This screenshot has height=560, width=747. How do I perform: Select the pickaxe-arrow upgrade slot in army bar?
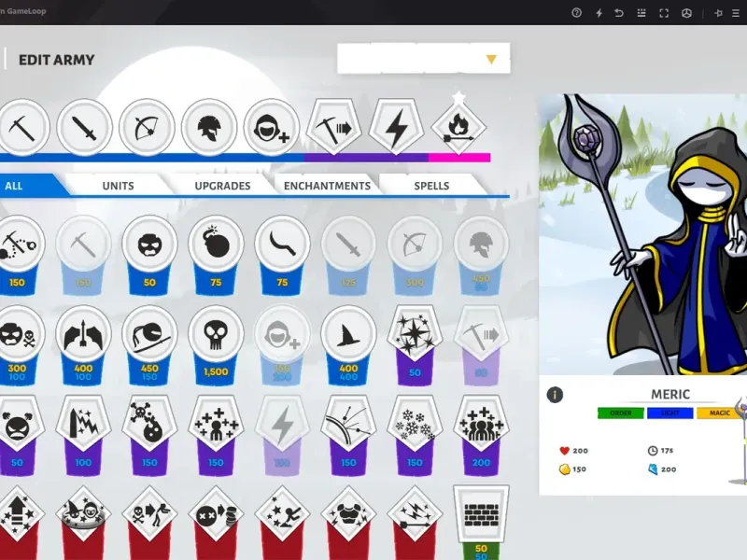click(x=334, y=126)
